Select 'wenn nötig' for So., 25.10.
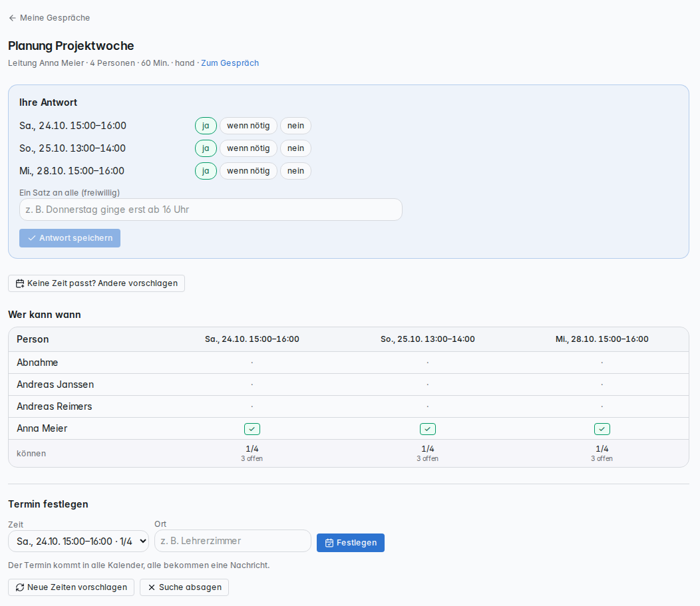The width and height of the screenshot is (700, 606). click(248, 148)
